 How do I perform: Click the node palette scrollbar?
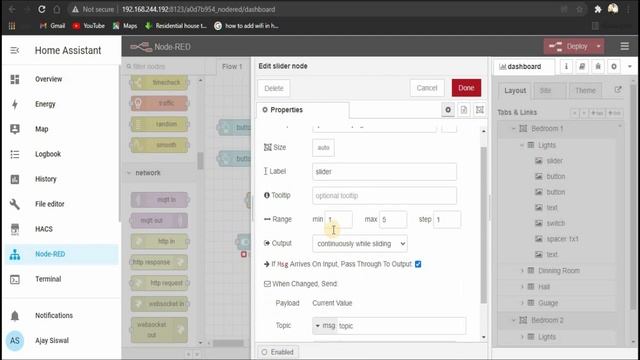click(200, 160)
